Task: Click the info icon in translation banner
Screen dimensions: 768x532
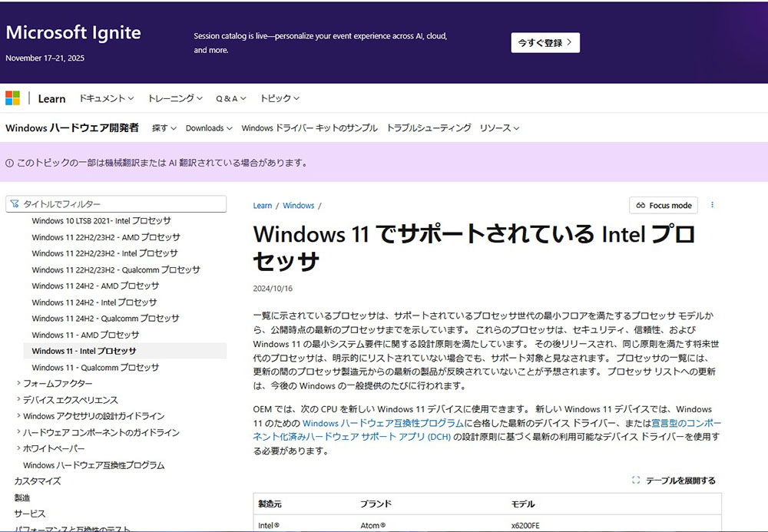Action: point(10,163)
